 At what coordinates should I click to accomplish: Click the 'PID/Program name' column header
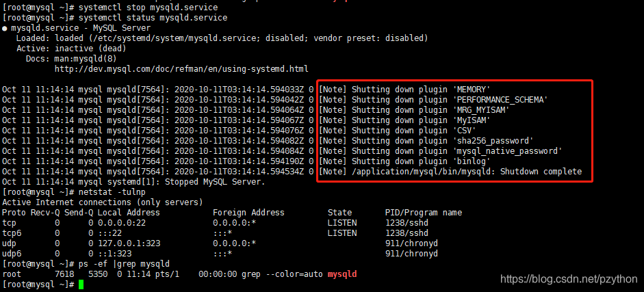424,213
